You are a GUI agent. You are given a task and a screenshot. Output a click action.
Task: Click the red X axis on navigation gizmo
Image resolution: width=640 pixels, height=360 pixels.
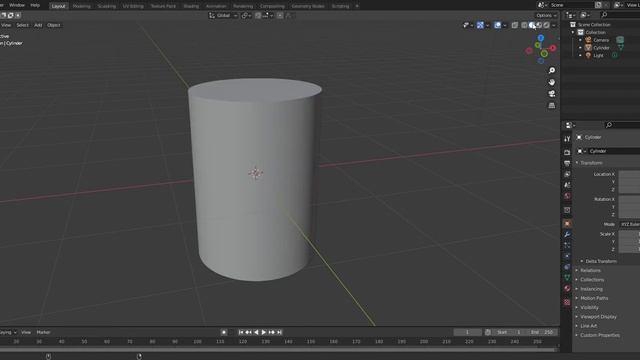tap(553, 48)
